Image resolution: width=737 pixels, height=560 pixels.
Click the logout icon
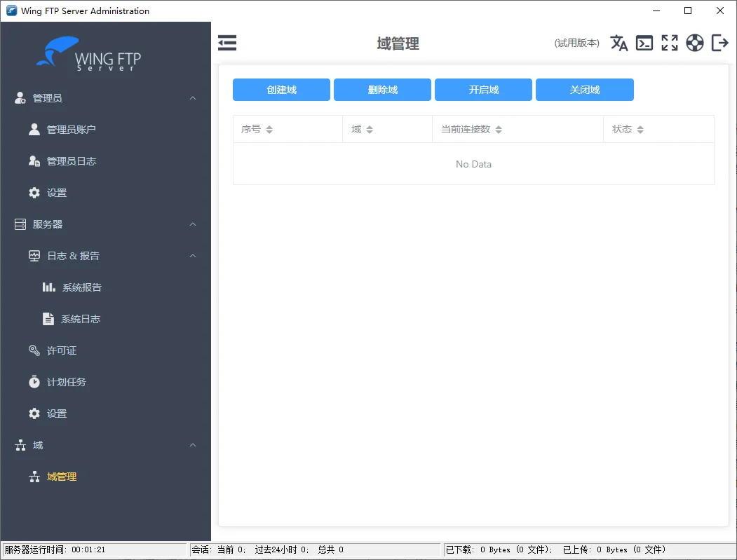pos(719,43)
